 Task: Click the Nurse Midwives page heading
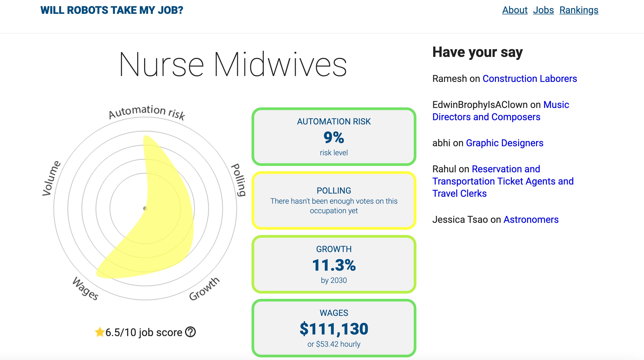[x=233, y=65]
